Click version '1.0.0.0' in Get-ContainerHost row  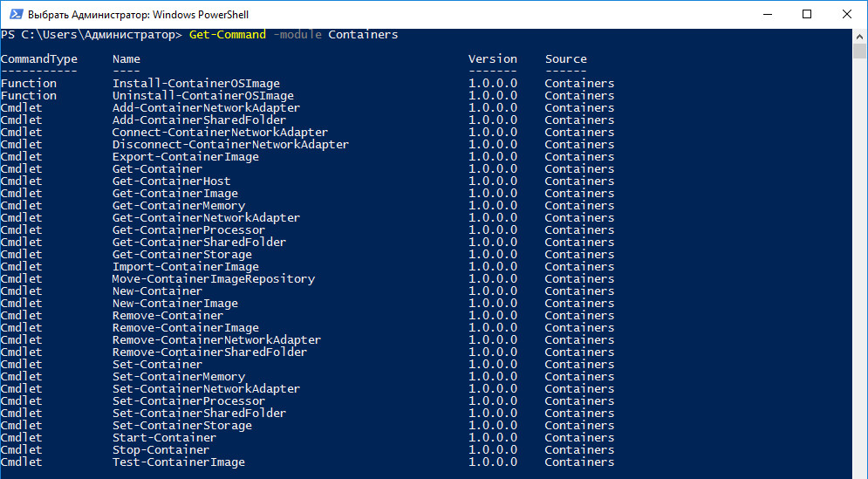493,181
